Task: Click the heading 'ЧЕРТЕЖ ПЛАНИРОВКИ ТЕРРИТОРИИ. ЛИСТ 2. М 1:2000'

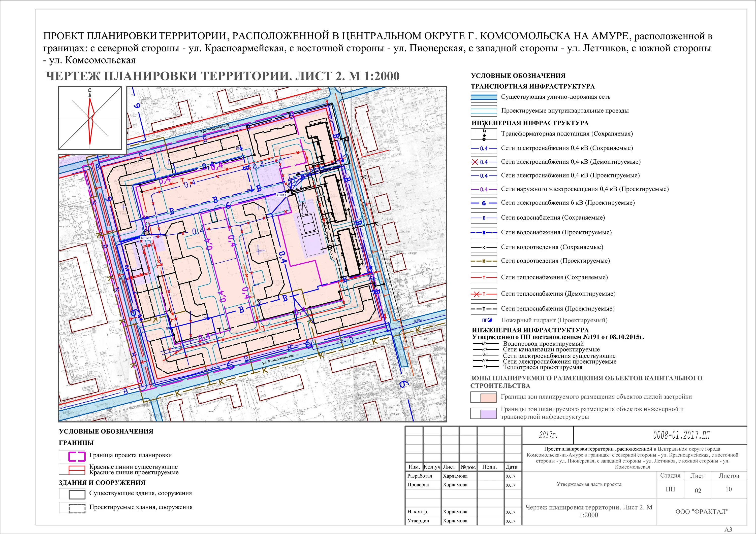Action: point(223,76)
